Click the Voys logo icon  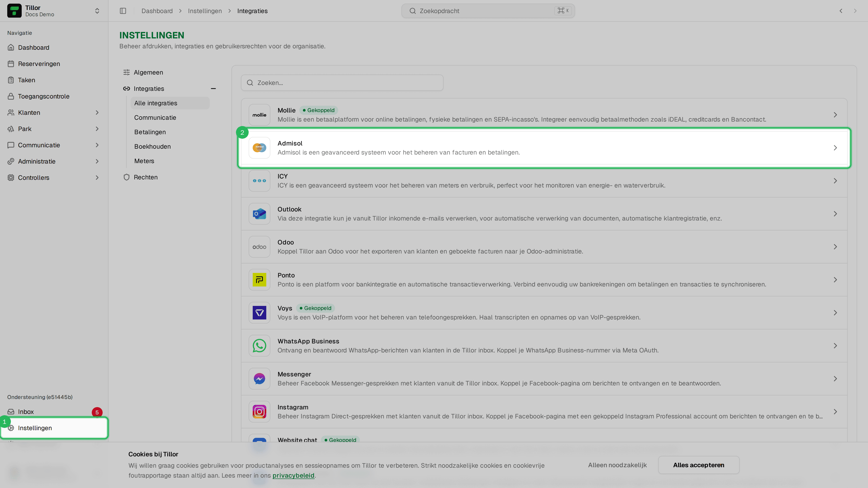pos(259,313)
